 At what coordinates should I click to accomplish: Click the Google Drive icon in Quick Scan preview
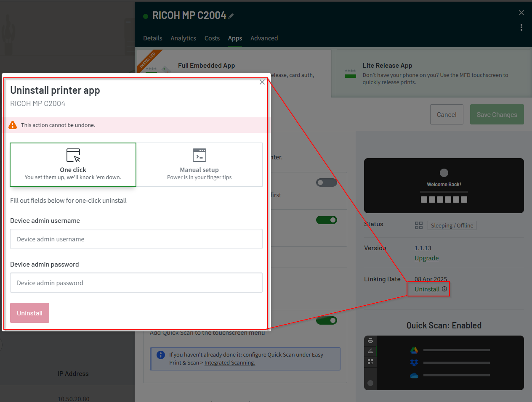click(414, 349)
